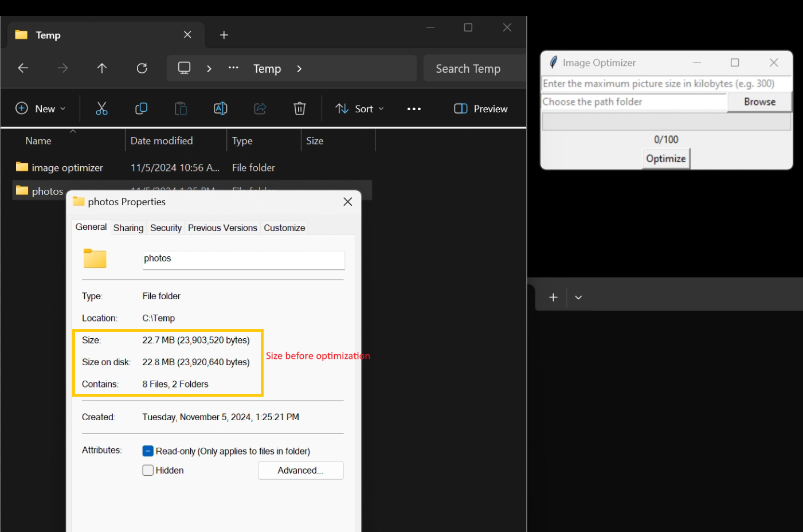Click the Choose the path folder field
The width and height of the screenshot is (803, 532).
pyautogui.click(x=634, y=102)
